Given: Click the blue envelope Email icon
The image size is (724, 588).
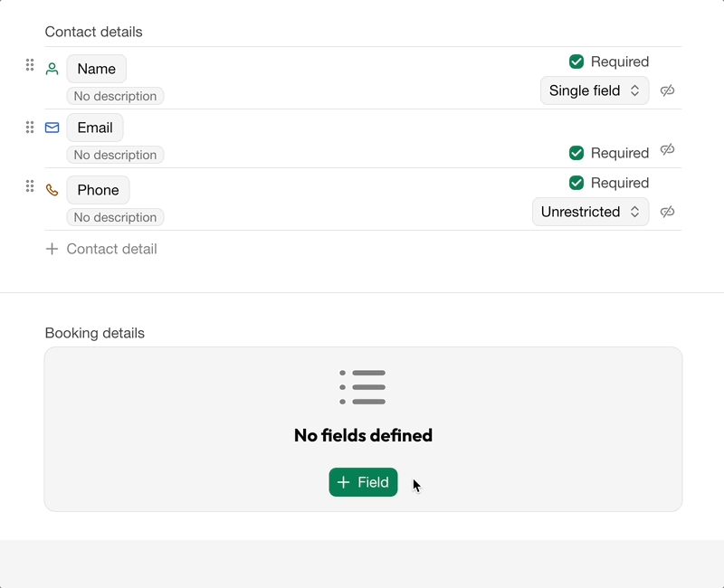Looking at the screenshot, I should (x=52, y=128).
